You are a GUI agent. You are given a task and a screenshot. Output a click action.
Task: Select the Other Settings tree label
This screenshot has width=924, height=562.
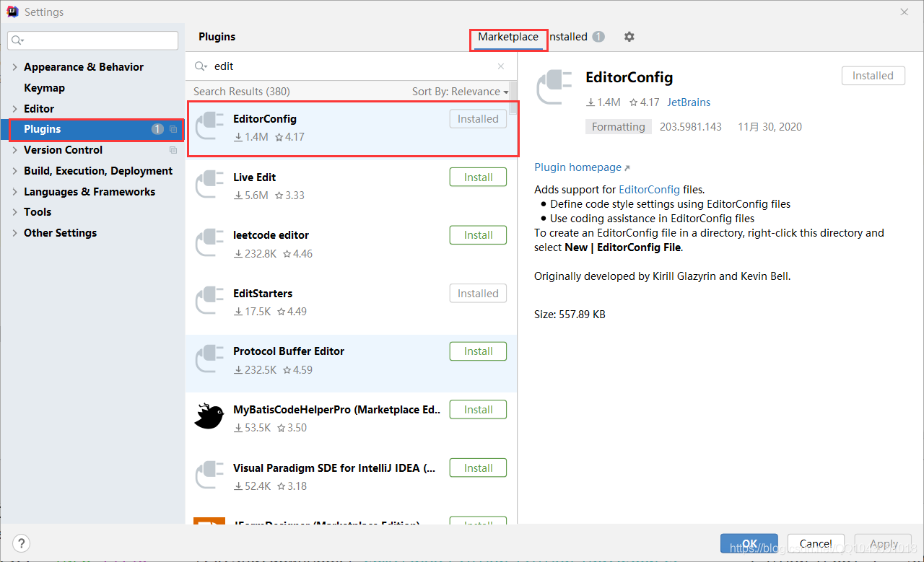pos(60,233)
